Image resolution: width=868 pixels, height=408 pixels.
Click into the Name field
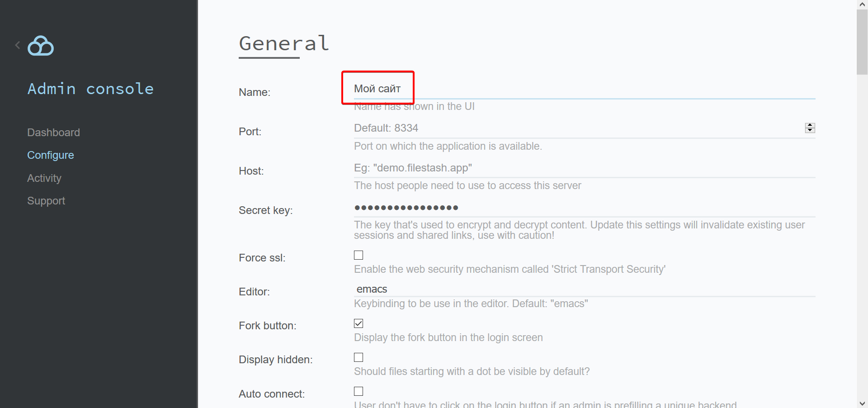[x=584, y=89]
